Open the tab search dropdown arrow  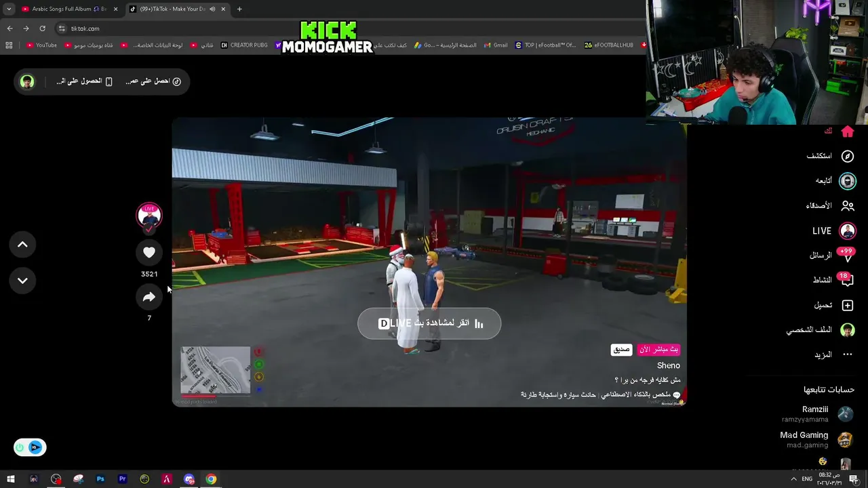click(x=8, y=9)
